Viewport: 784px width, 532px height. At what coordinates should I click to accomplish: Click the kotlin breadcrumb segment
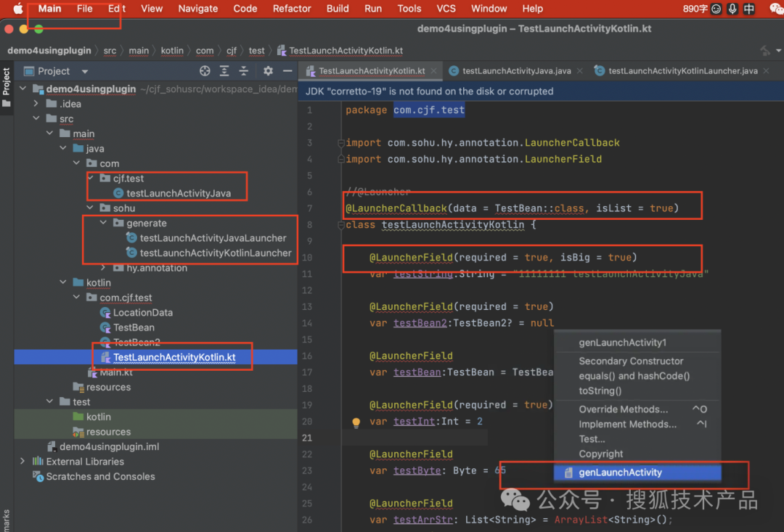(x=172, y=51)
